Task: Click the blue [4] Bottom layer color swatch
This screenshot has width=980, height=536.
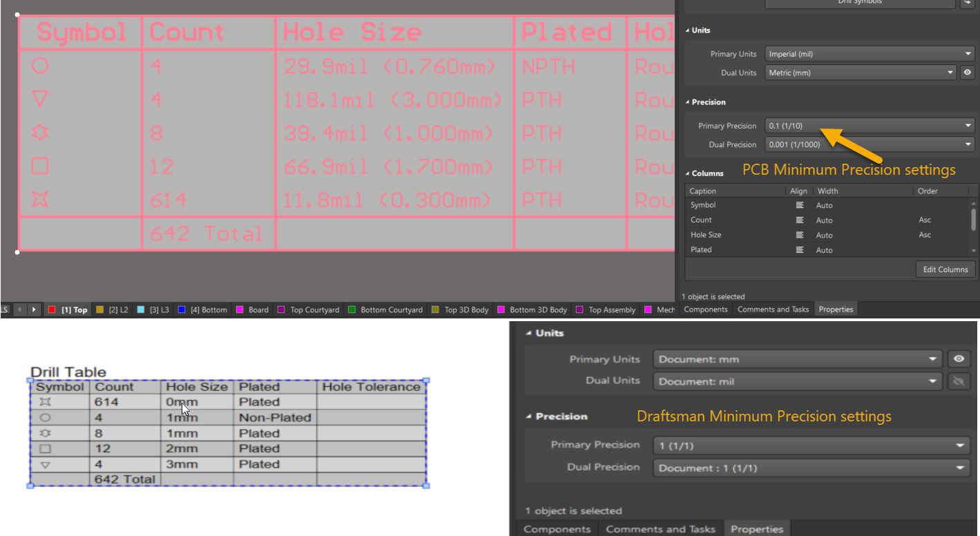Action: pyautogui.click(x=182, y=310)
